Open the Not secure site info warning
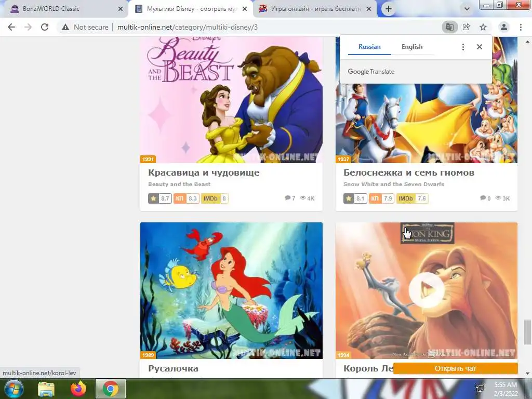The height and width of the screenshot is (399, 532). [85, 27]
